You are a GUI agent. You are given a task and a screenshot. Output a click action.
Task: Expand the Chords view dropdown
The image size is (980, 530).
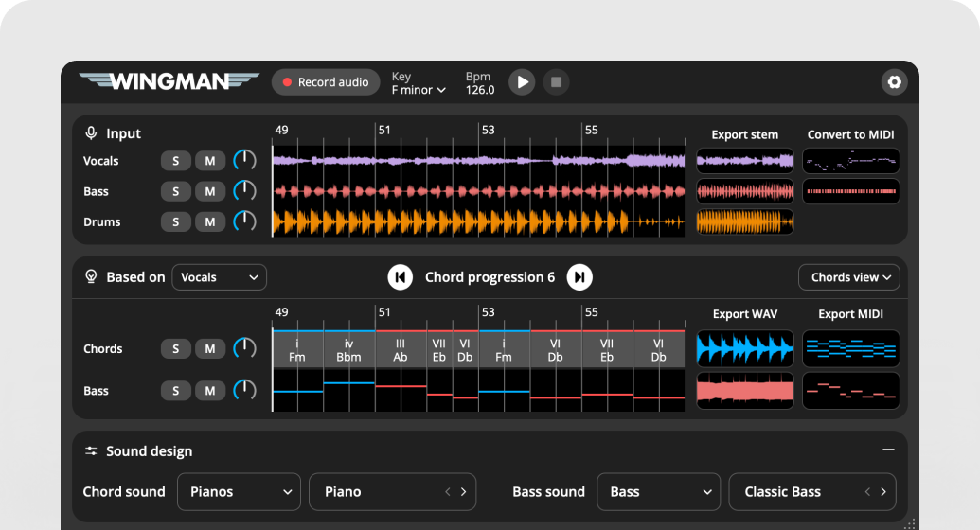(x=849, y=277)
